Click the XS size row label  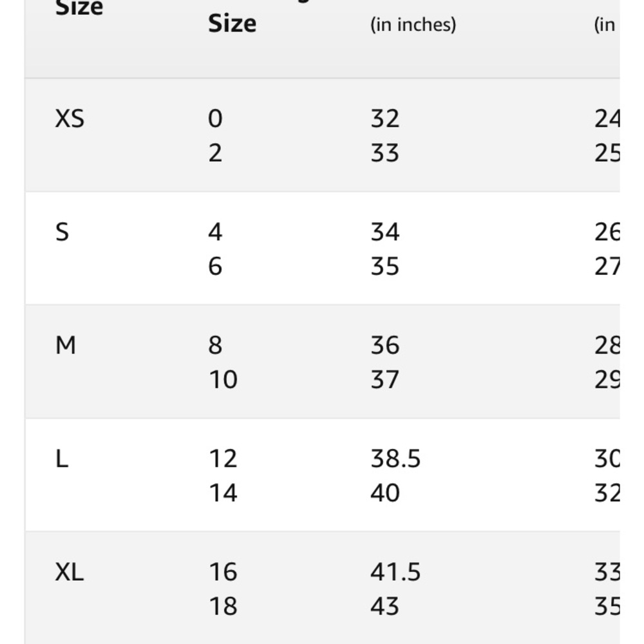(70, 119)
